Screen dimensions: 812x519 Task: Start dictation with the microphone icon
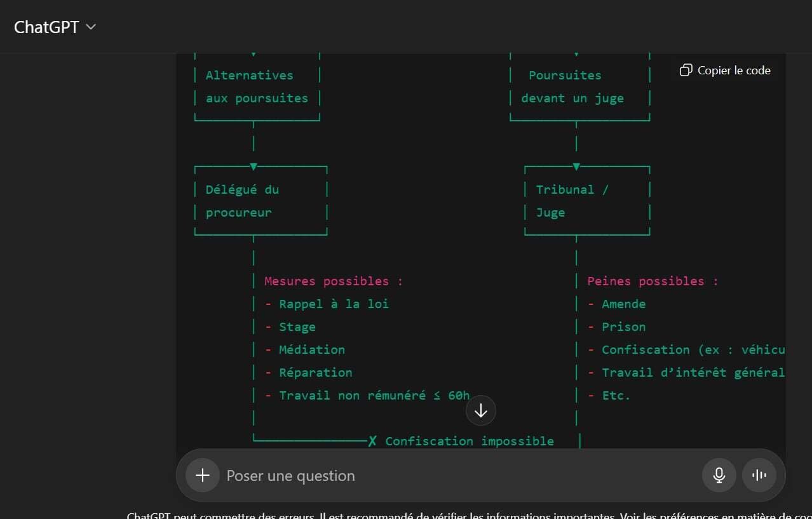click(x=719, y=475)
